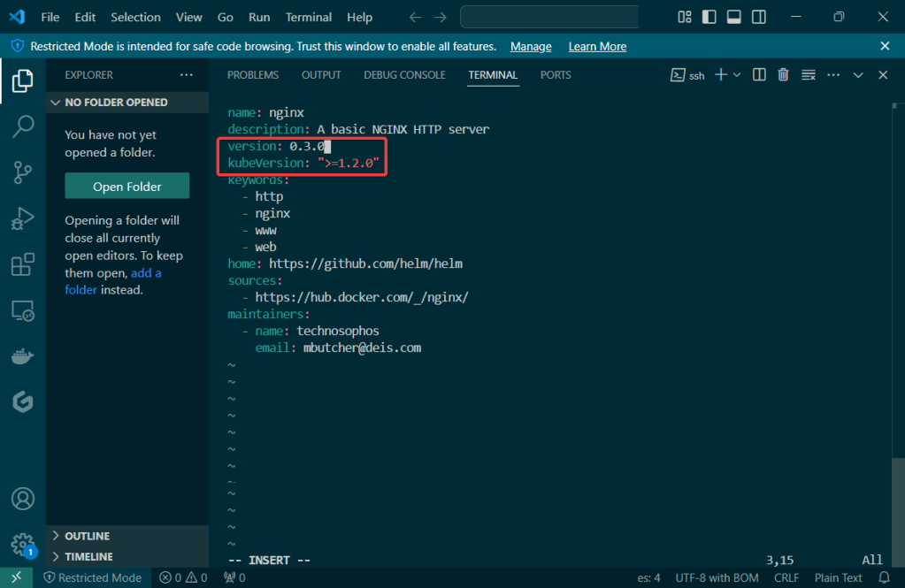Open the Search view in activity bar
This screenshot has height=588, width=905.
23,126
